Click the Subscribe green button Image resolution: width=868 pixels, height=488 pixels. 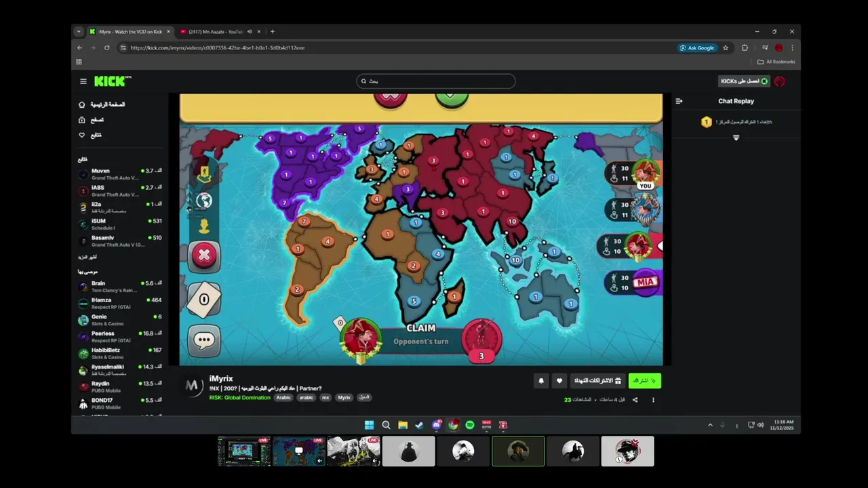644,381
